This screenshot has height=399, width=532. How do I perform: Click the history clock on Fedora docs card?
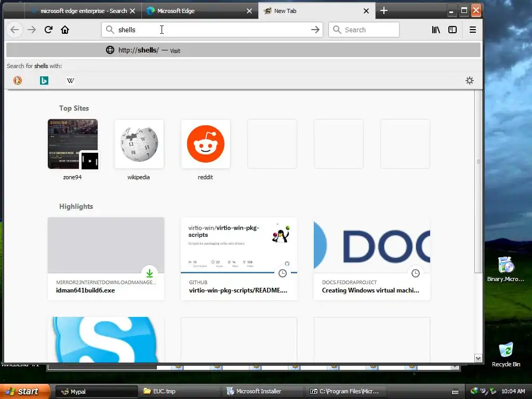coord(416,273)
